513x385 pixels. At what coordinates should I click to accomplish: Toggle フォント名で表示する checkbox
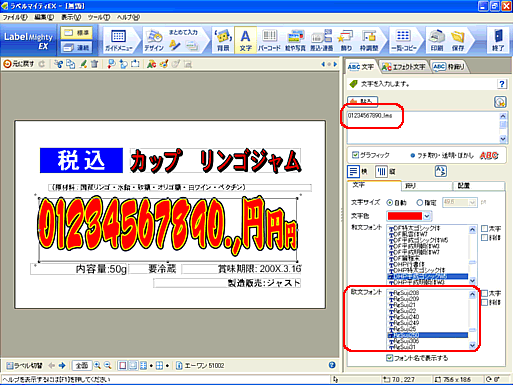(x=389, y=358)
